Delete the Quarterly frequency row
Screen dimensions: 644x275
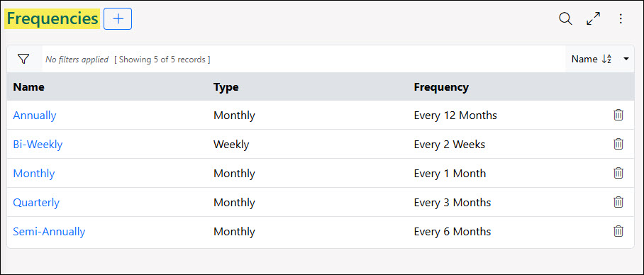coord(618,202)
